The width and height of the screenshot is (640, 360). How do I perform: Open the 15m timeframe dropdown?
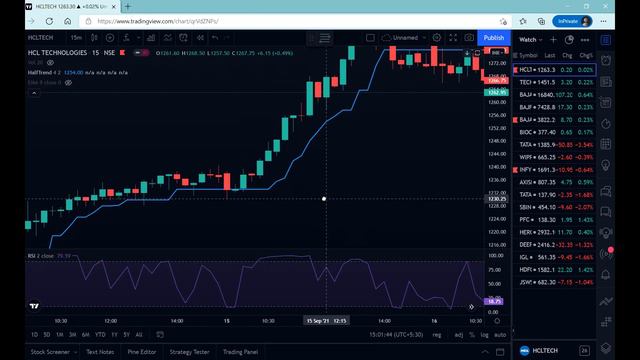[76, 38]
